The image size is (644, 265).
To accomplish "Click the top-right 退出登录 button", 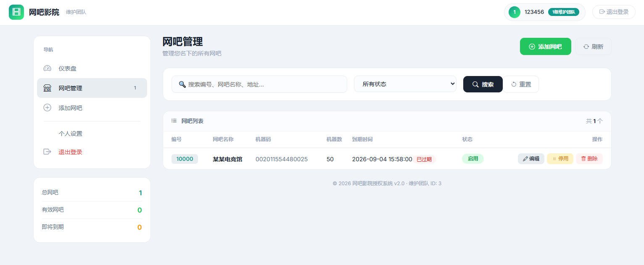I will pyautogui.click(x=614, y=12).
